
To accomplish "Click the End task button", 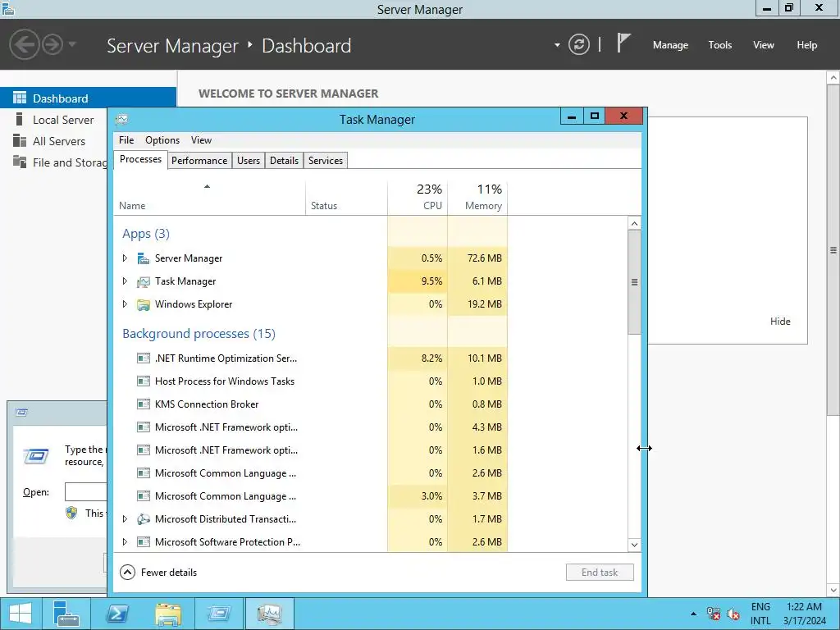I will (600, 573).
